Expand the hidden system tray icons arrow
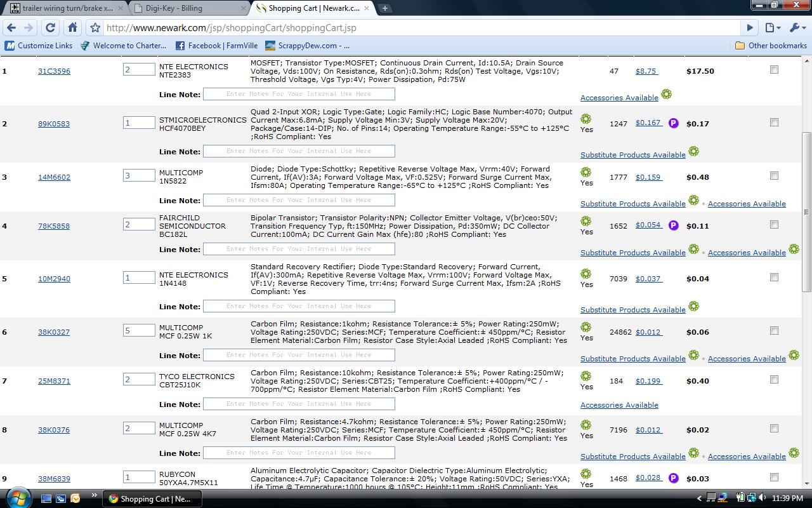812x508 pixels. tap(700, 498)
